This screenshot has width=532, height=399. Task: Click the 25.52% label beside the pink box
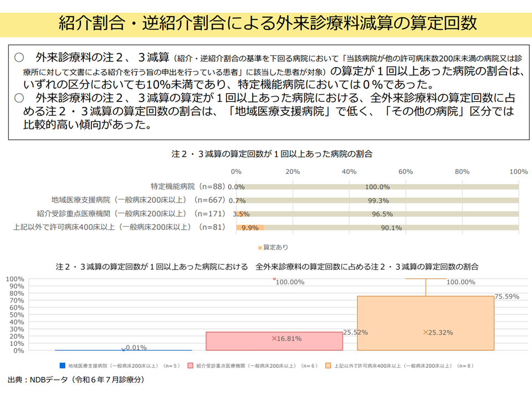[x=355, y=332]
